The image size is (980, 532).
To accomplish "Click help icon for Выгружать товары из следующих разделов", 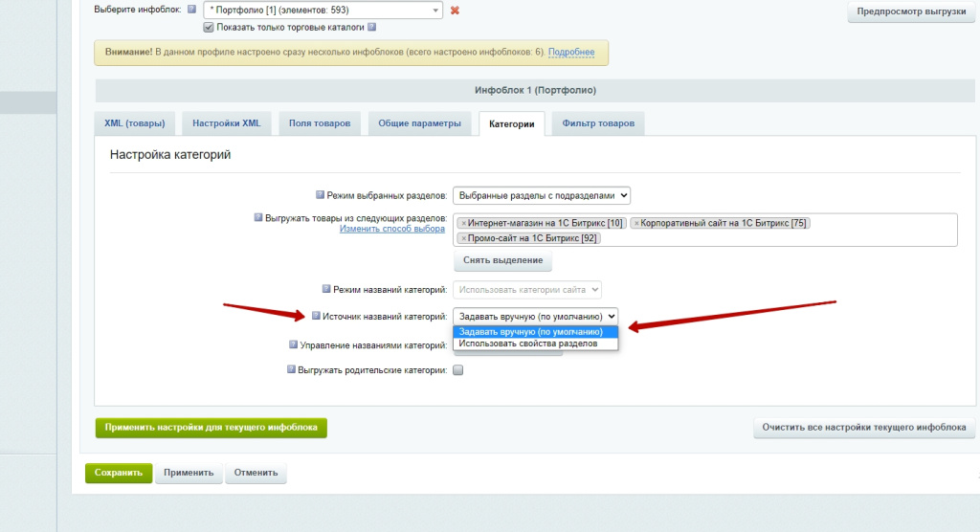I will tap(258, 217).
